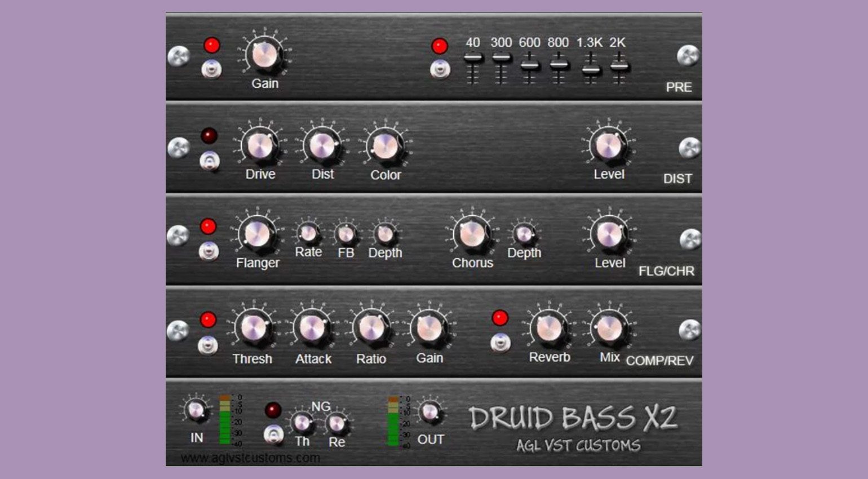The height and width of the screenshot is (479, 868).
Task: Click the FLG/CHR section label
Action: tap(666, 271)
